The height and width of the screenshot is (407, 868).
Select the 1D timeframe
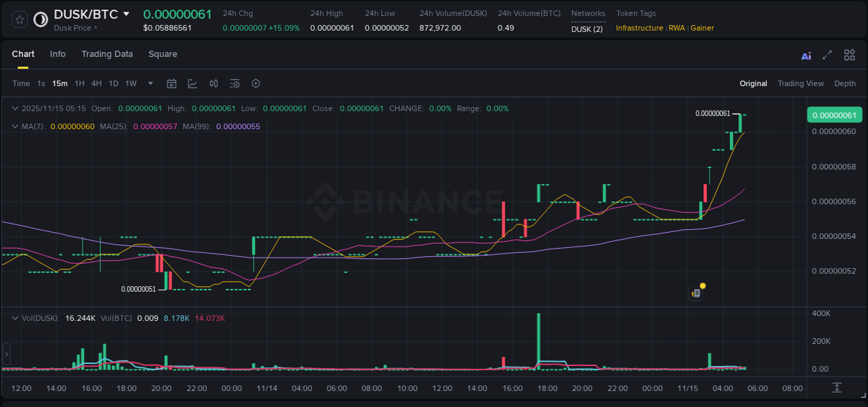[113, 83]
